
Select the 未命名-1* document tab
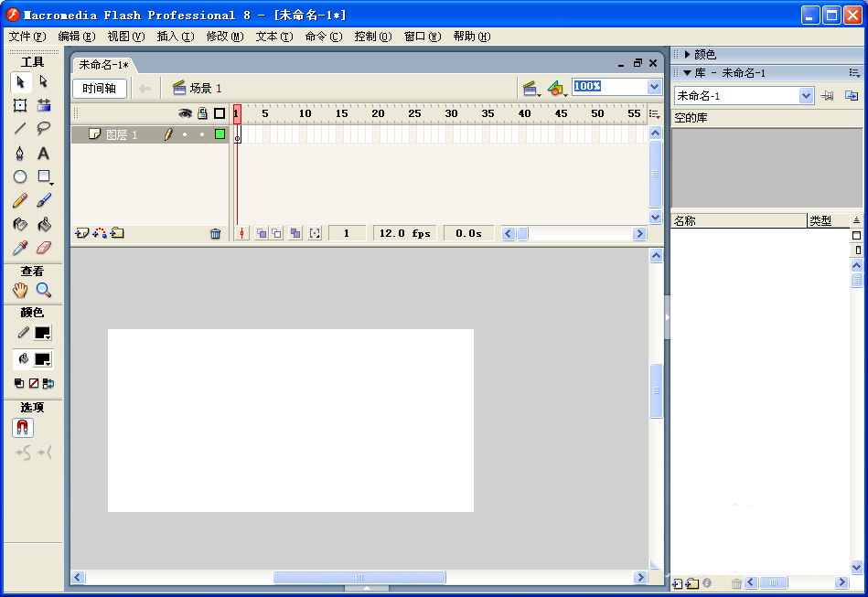point(104,65)
